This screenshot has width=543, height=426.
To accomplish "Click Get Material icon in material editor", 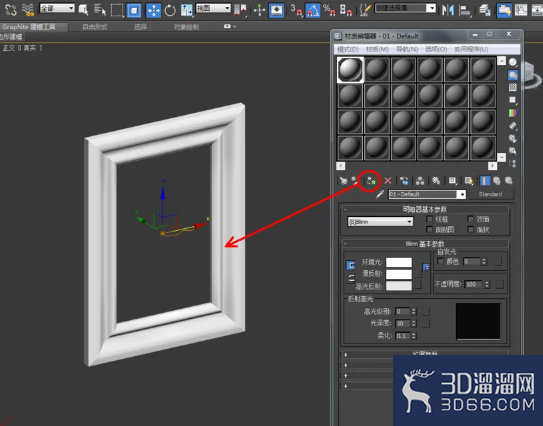I will coord(343,181).
